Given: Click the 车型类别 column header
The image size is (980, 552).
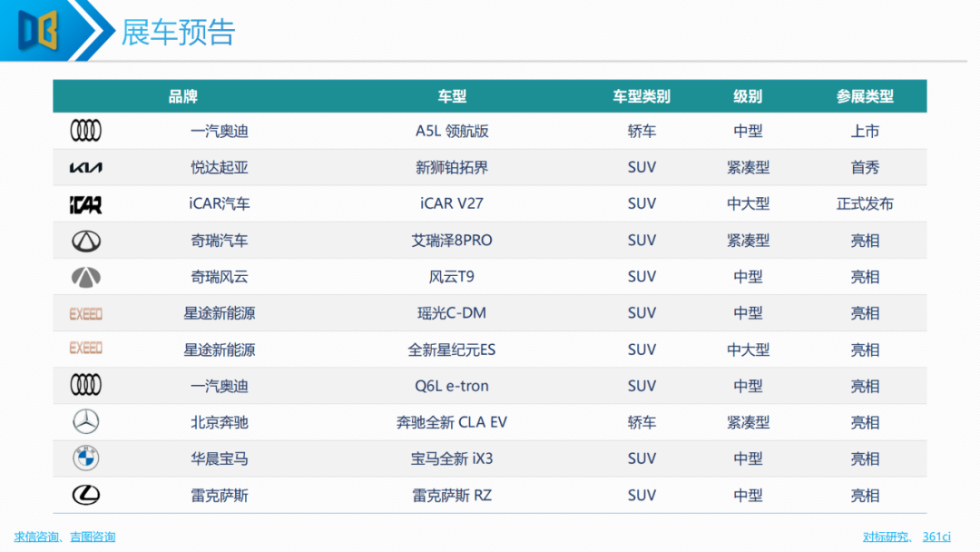Looking at the screenshot, I should (x=642, y=96).
